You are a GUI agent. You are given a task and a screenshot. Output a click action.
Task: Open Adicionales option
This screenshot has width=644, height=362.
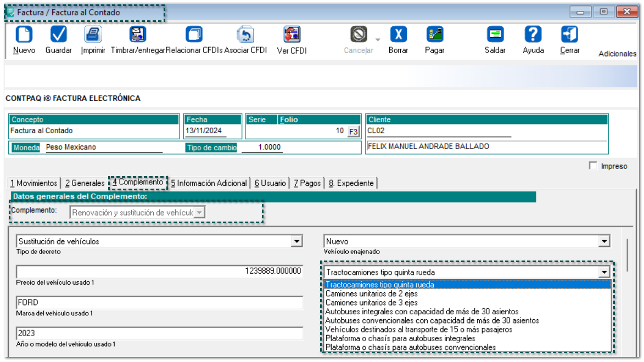click(x=617, y=54)
